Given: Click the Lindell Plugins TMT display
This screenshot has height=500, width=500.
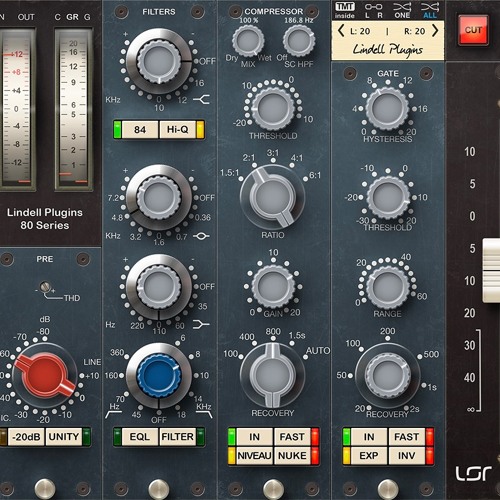Looking at the screenshot, I should point(388,41).
